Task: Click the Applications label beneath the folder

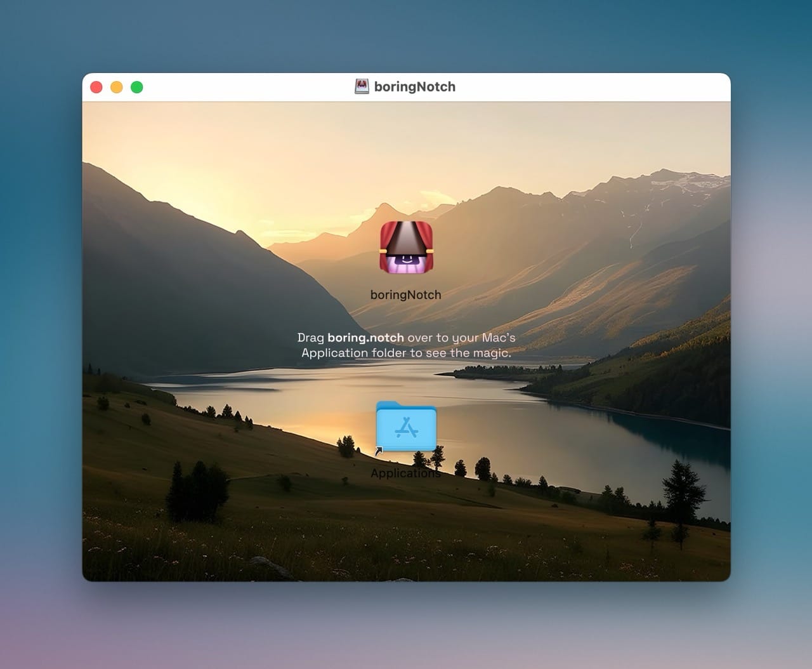Action: pyautogui.click(x=406, y=474)
